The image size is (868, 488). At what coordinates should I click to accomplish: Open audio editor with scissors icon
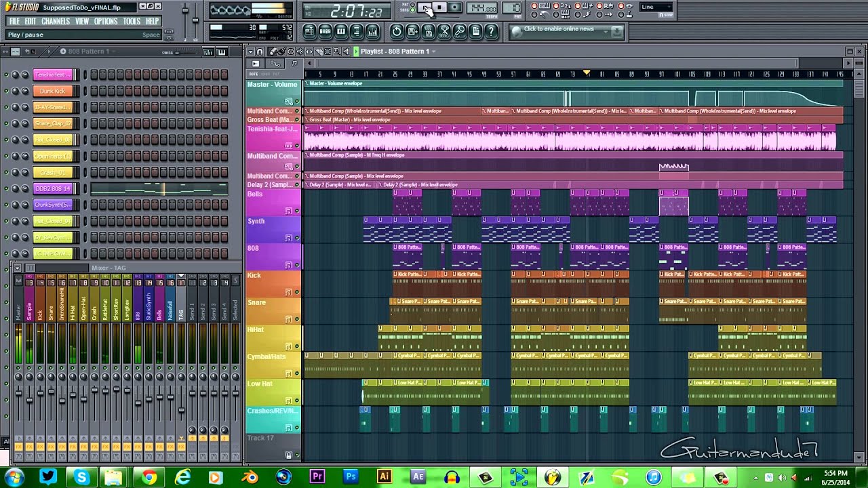pyautogui.click(x=443, y=31)
